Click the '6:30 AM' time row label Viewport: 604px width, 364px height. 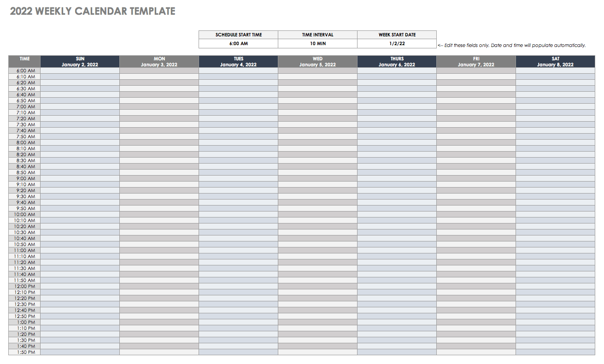click(24, 88)
